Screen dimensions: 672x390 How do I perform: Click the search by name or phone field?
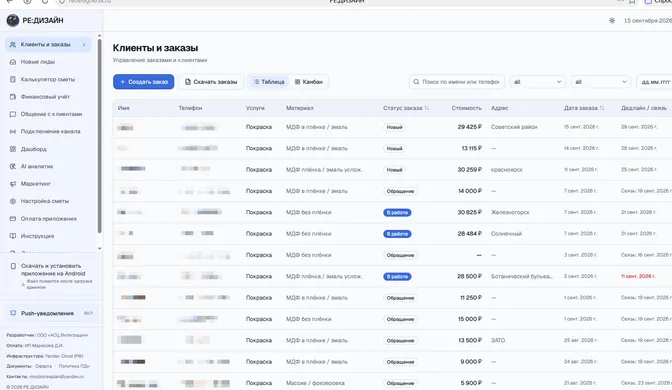pos(457,81)
